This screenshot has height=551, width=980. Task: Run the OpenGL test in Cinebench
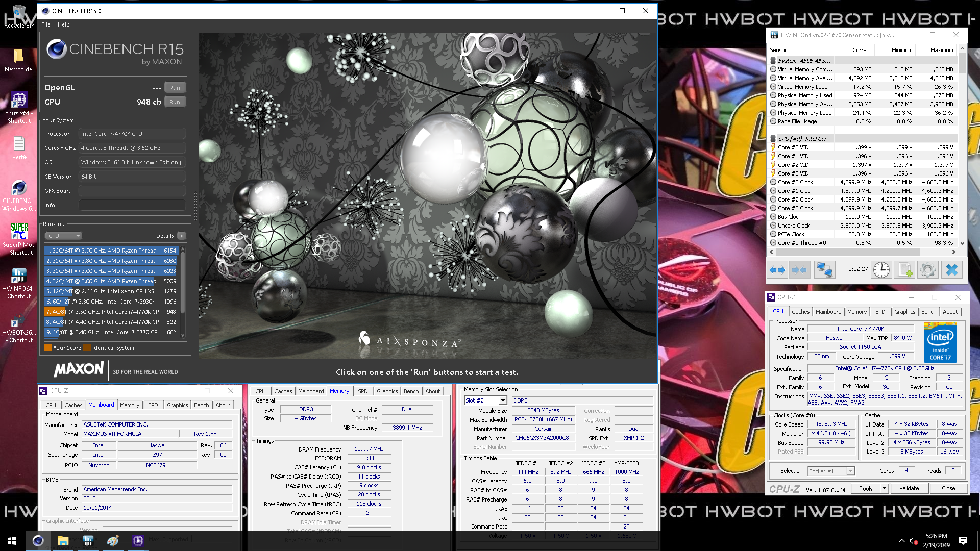[x=175, y=88]
